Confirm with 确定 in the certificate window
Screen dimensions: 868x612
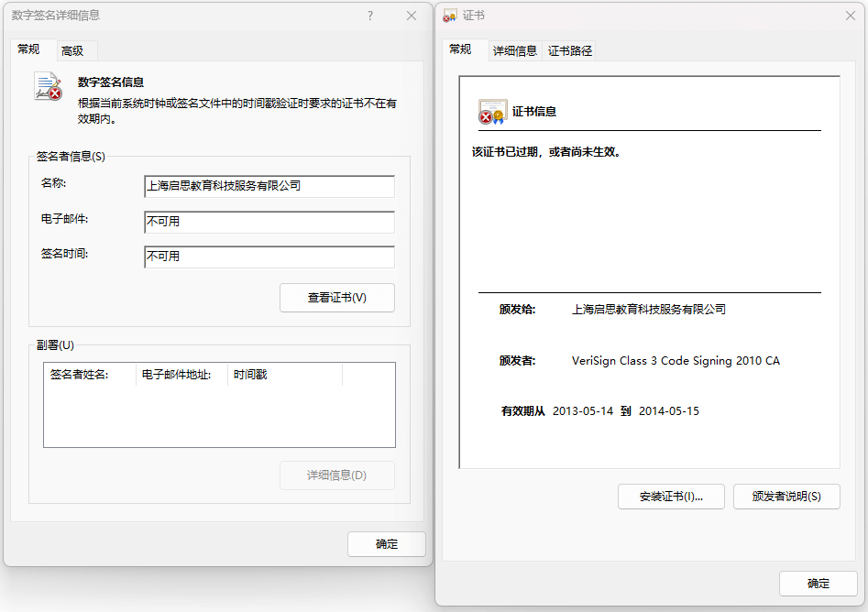[x=818, y=584]
